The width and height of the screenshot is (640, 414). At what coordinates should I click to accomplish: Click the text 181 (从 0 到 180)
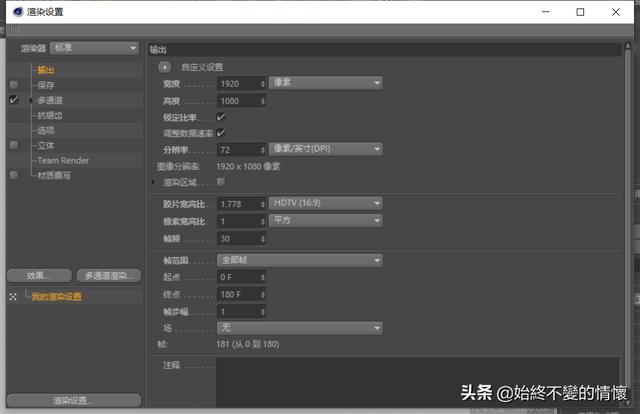pos(248,344)
